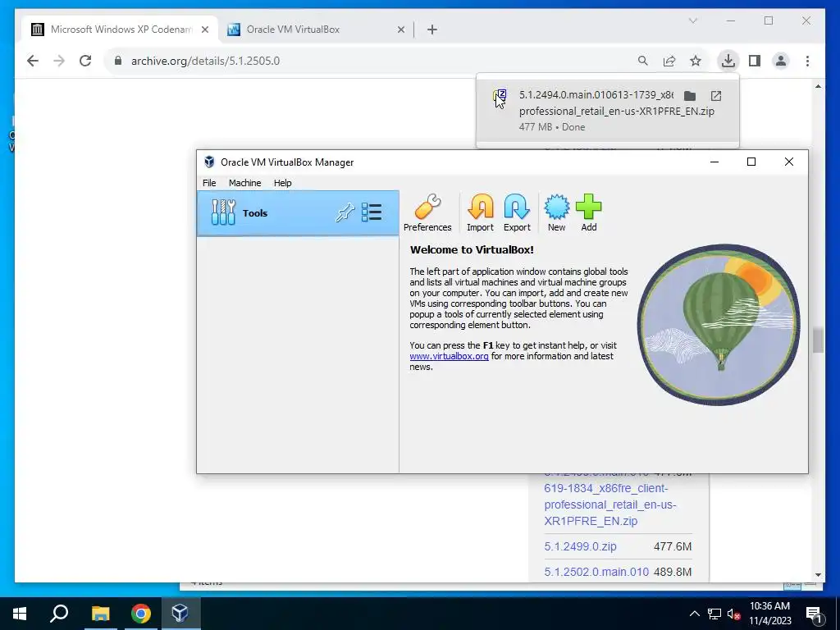Bookmark this page with star icon
The height and width of the screenshot is (630, 840).
696,61
